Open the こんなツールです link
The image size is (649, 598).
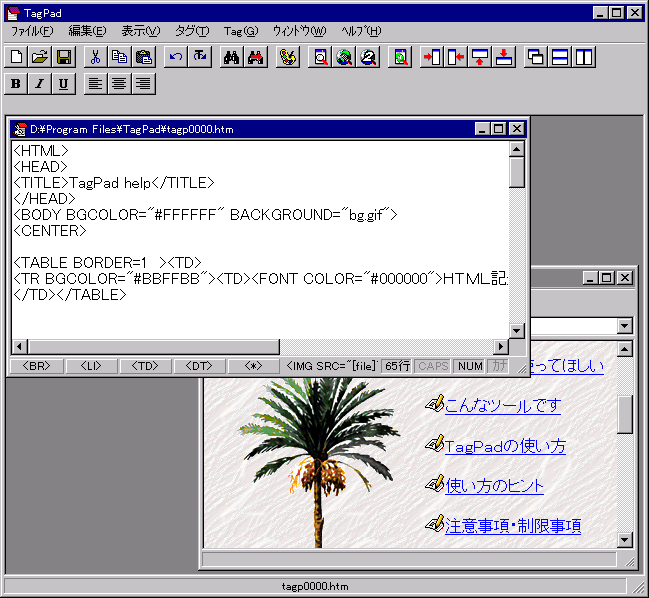pos(503,406)
